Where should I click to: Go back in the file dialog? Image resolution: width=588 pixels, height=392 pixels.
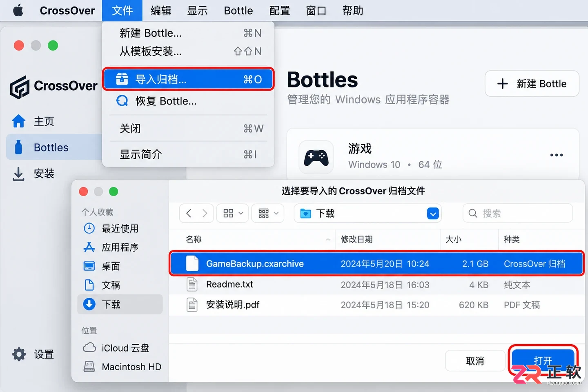point(188,213)
